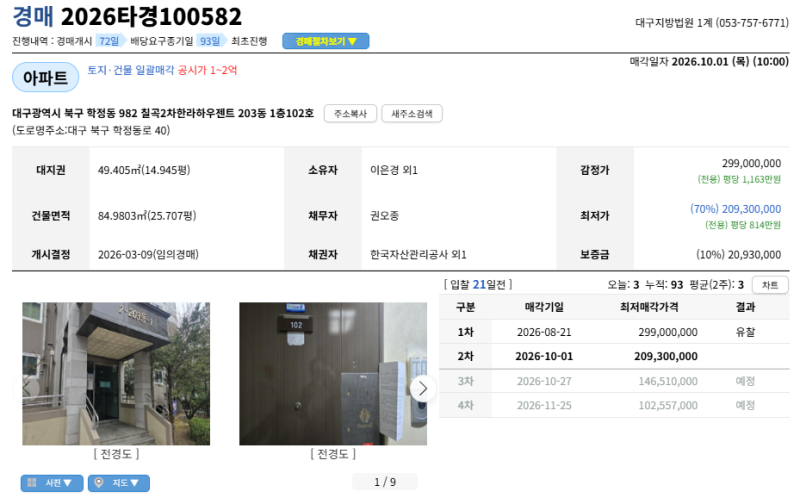Click the 최초진행 step label
800x504 pixels.
[x=249, y=41]
